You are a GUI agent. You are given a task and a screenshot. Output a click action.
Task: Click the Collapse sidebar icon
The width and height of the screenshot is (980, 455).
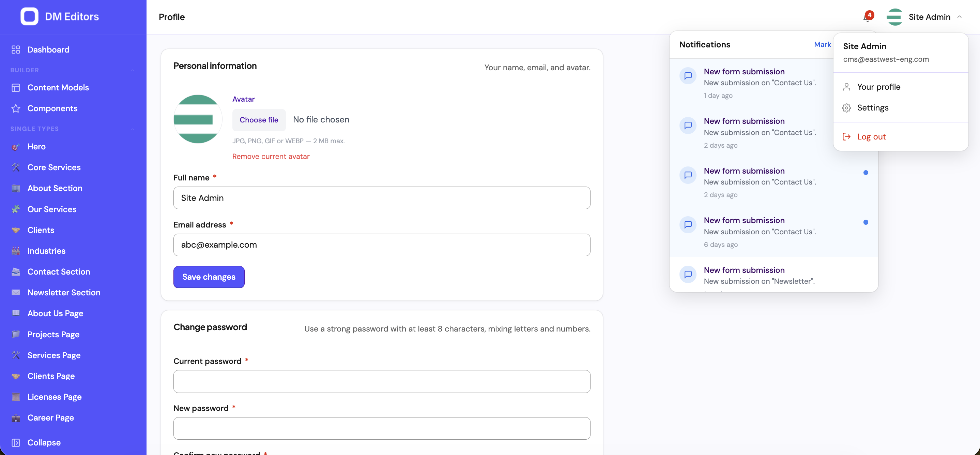coord(16,442)
